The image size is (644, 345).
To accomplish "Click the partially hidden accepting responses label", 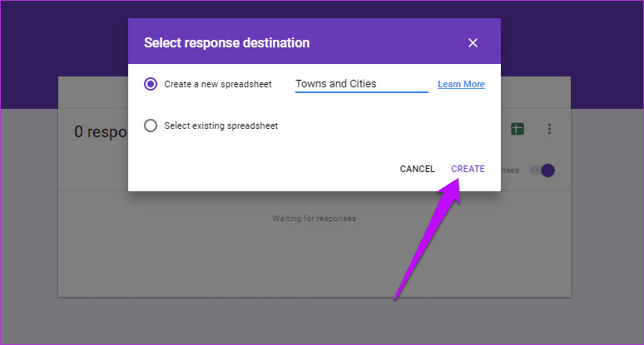I will click(510, 170).
